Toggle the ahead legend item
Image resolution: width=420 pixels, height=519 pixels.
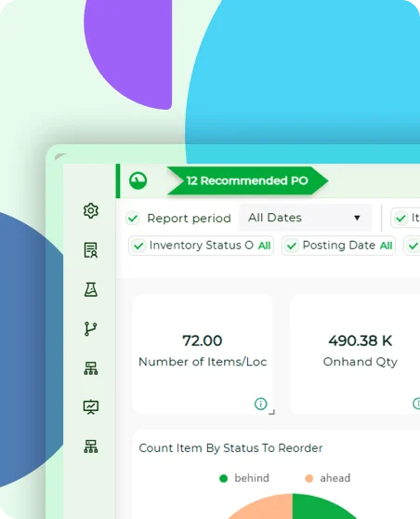click(328, 478)
